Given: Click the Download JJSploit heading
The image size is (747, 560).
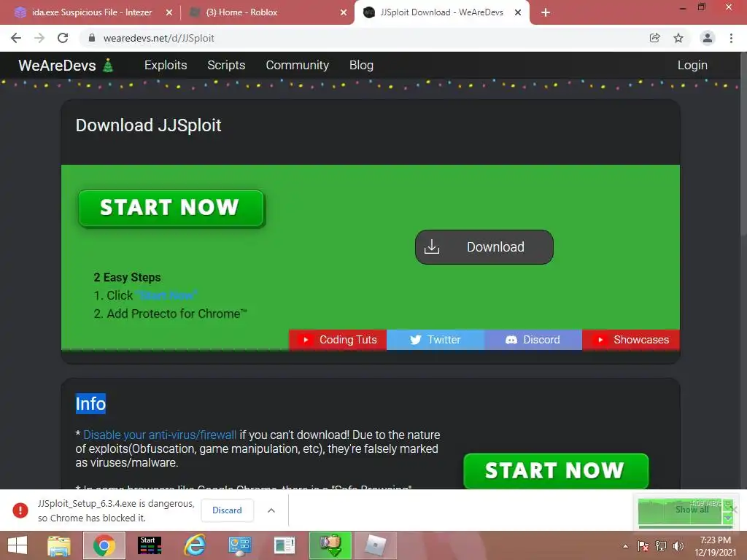Looking at the screenshot, I should click(x=148, y=125).
